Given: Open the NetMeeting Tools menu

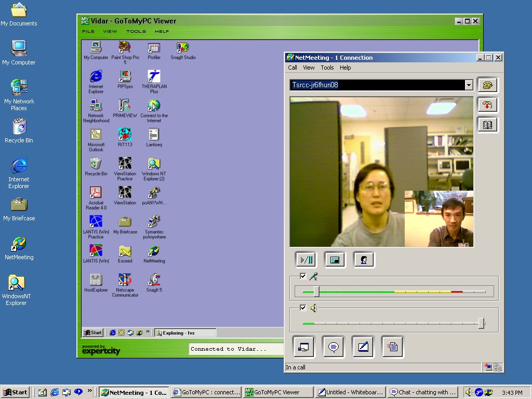Looking at the screenshot, I should click(x=327, y=68).
